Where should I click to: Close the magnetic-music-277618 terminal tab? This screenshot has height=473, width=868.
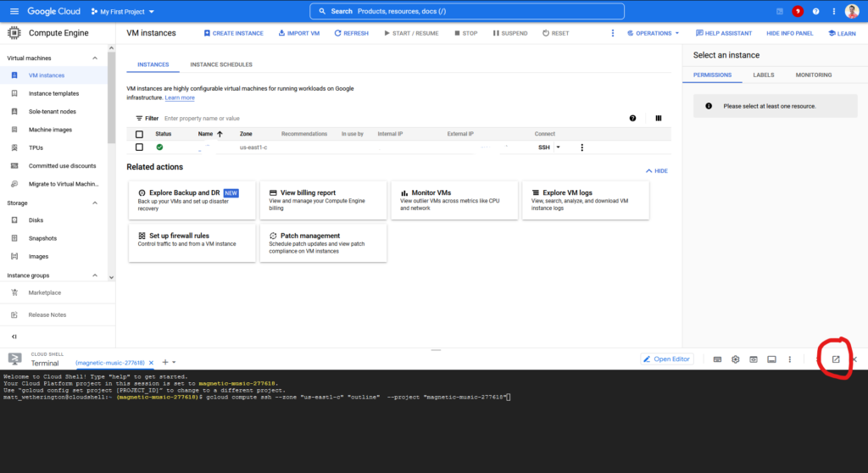point(151,363)
